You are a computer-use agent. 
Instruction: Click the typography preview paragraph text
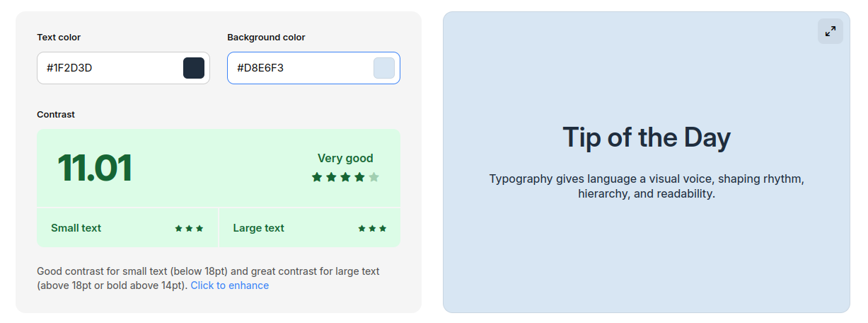pyautogui.click(x=646, y=186)
